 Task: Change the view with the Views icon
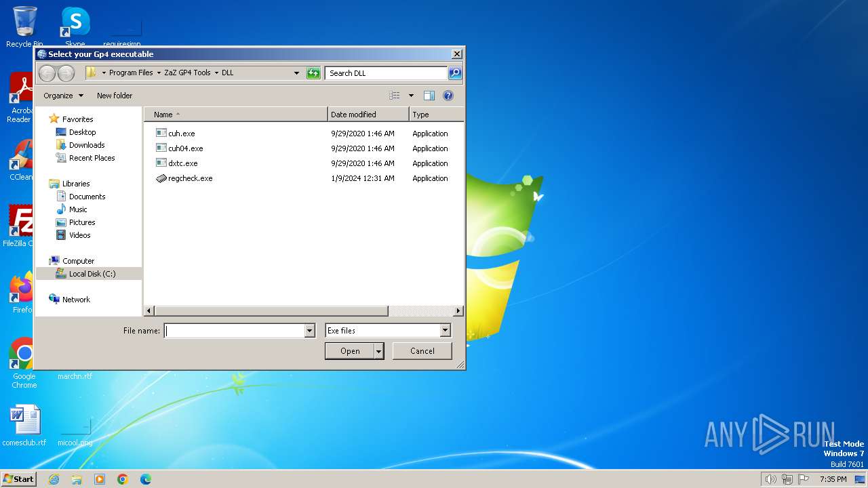395,96
